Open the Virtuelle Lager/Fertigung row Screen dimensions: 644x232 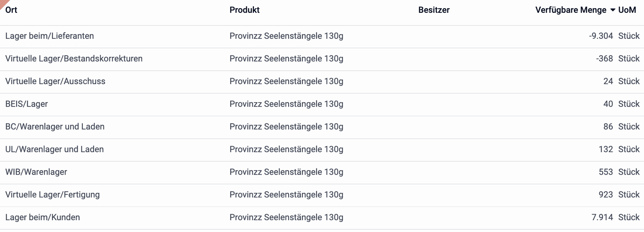click(322, 195)
